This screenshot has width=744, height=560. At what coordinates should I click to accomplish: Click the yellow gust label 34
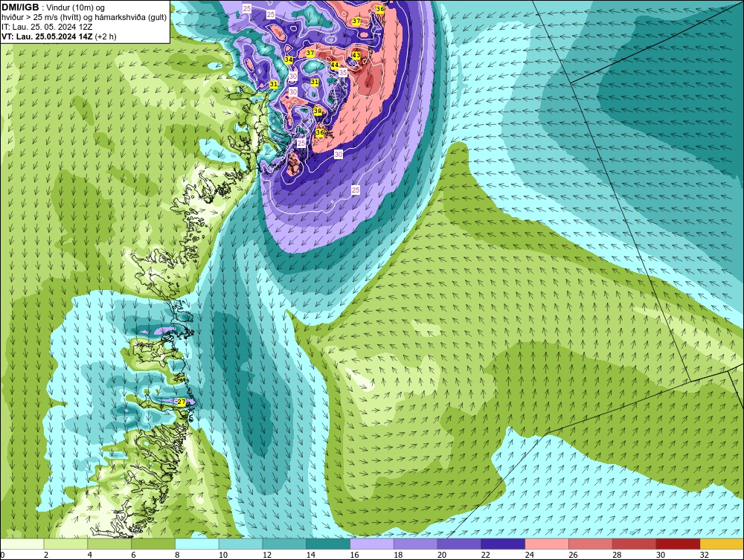289,59
